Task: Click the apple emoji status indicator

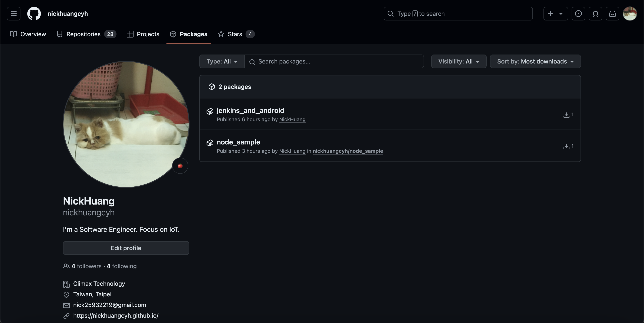Action: [180, 166]
